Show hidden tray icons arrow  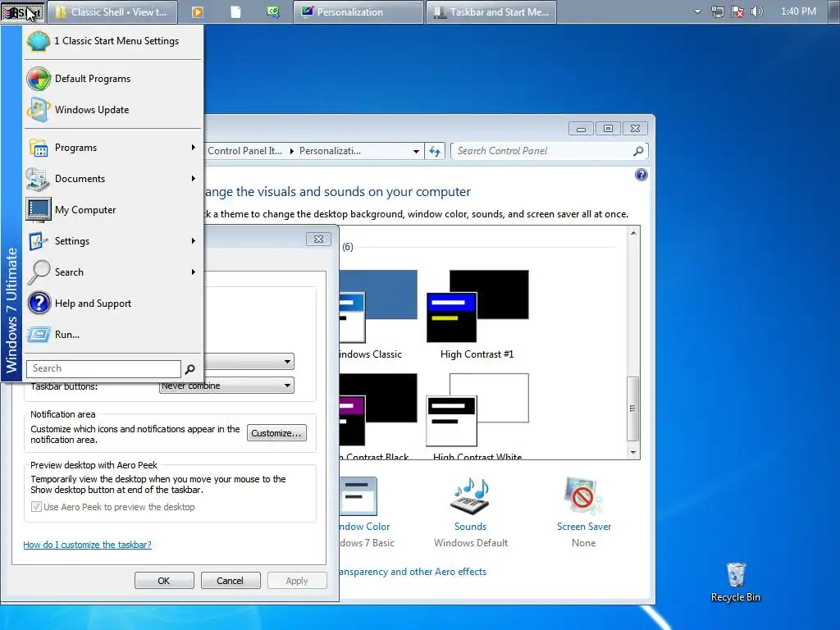point(697,11)
